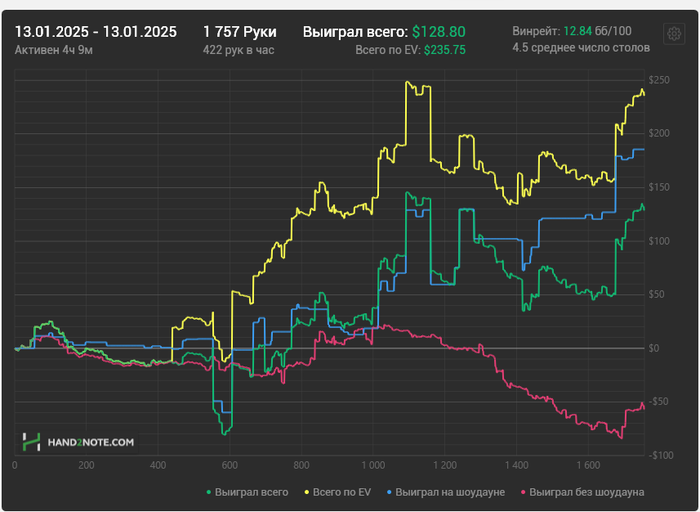Click the '1 400' x-axis label

click(517, 465)
